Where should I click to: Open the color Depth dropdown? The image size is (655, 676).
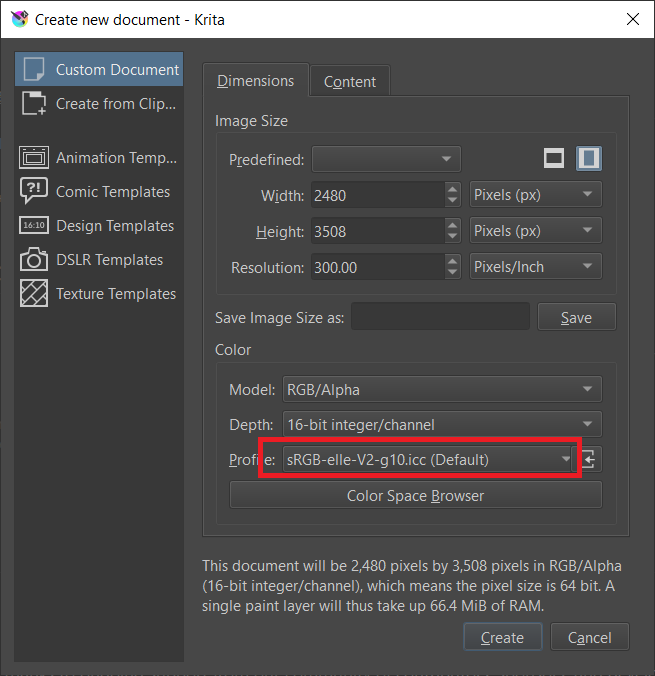442,425
